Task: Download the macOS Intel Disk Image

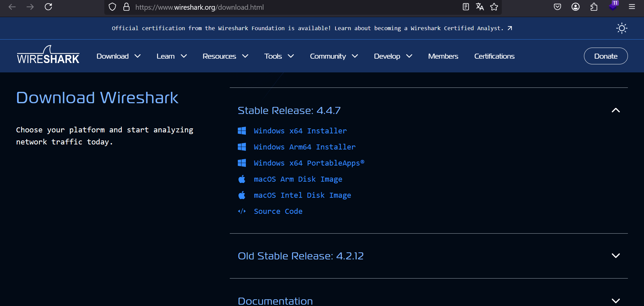Action: click(x=302, y=195)
